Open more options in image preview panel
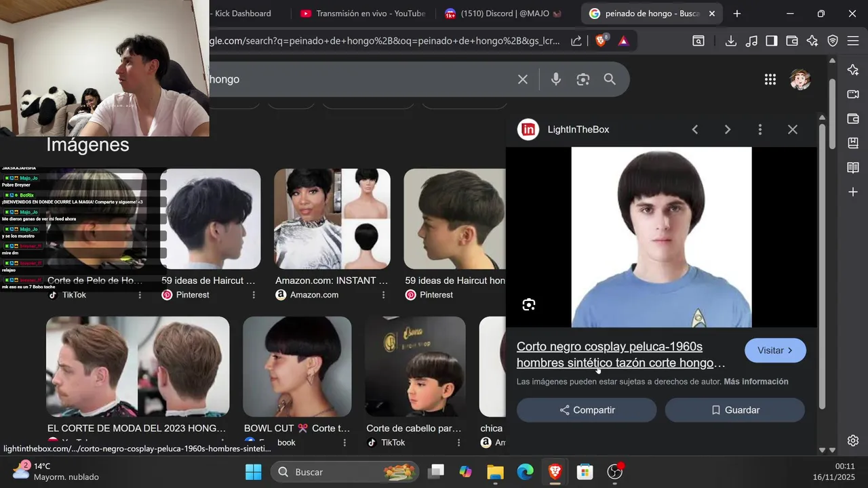 point(760,129)
